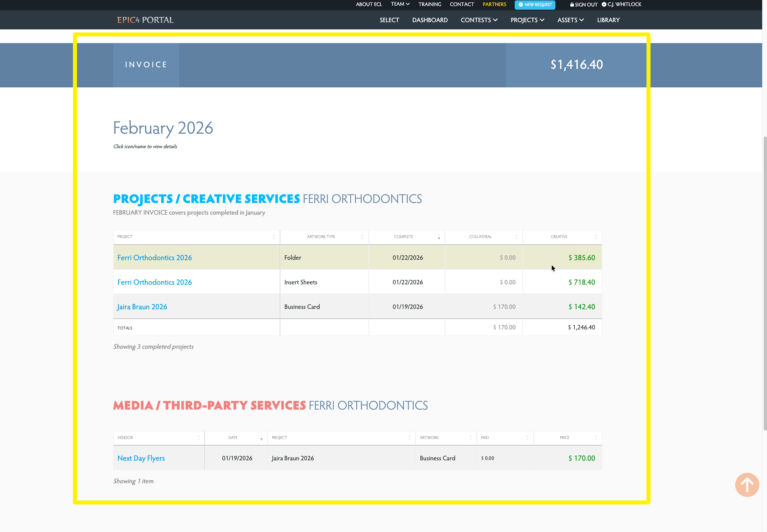The image size is (767, 532).
Task: Go to the Contact page
Action: tap(462, 4)
